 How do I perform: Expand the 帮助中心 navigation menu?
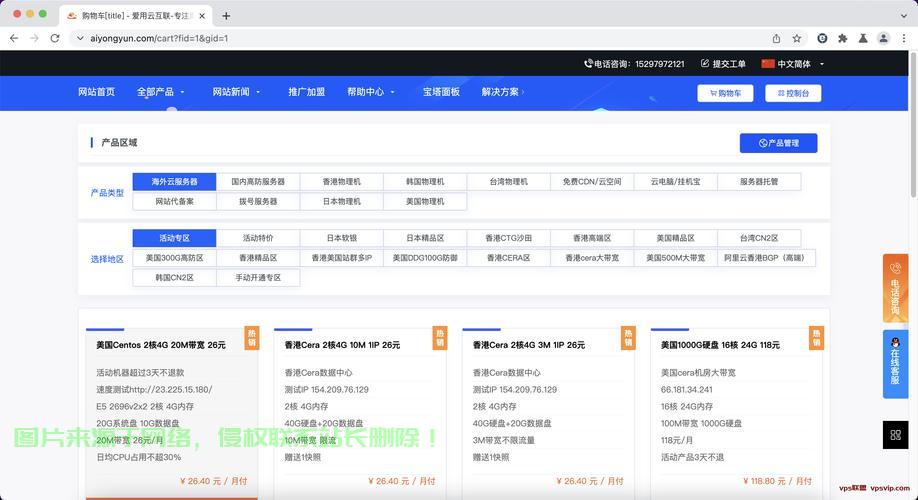[x=370, y=92]
